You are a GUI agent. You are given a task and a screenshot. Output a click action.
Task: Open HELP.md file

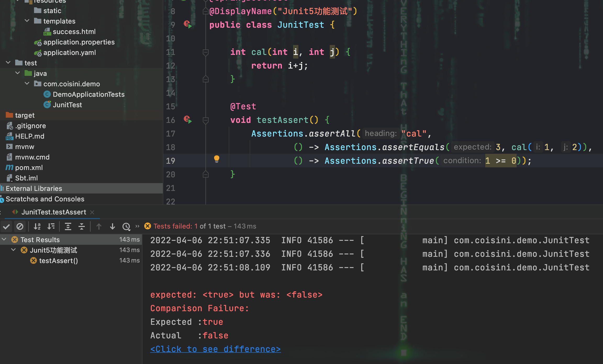click(x=30, y=136)
